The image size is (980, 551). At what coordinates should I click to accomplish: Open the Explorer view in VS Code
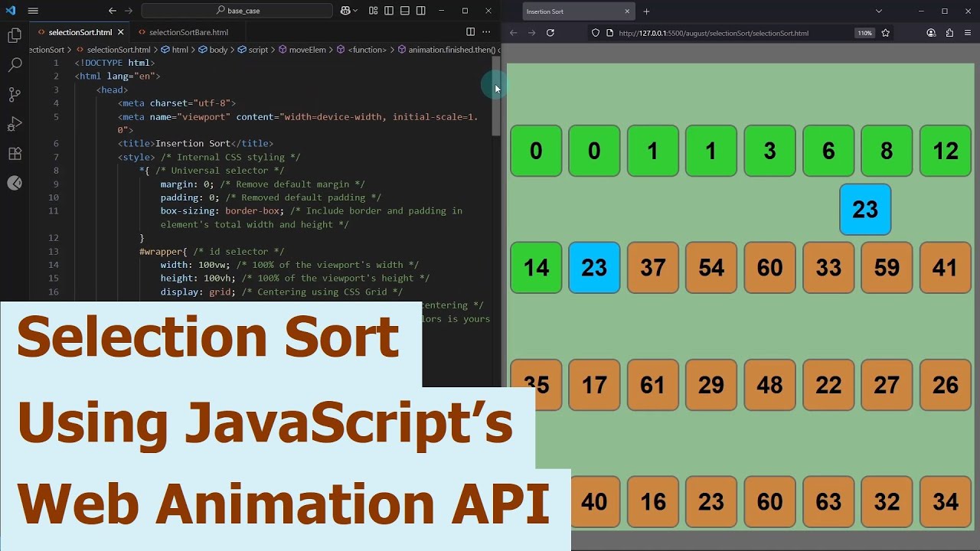point(15,35)
